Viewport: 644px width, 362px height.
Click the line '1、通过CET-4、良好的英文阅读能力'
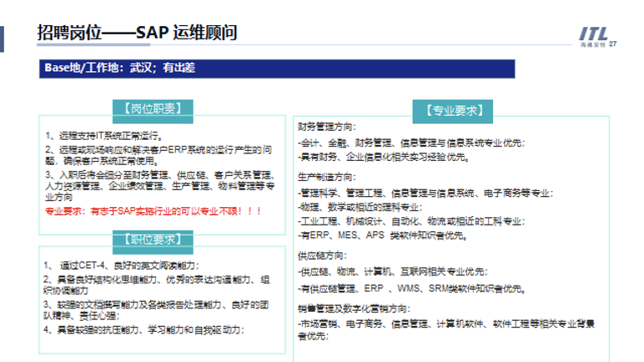tap(121, 265)
